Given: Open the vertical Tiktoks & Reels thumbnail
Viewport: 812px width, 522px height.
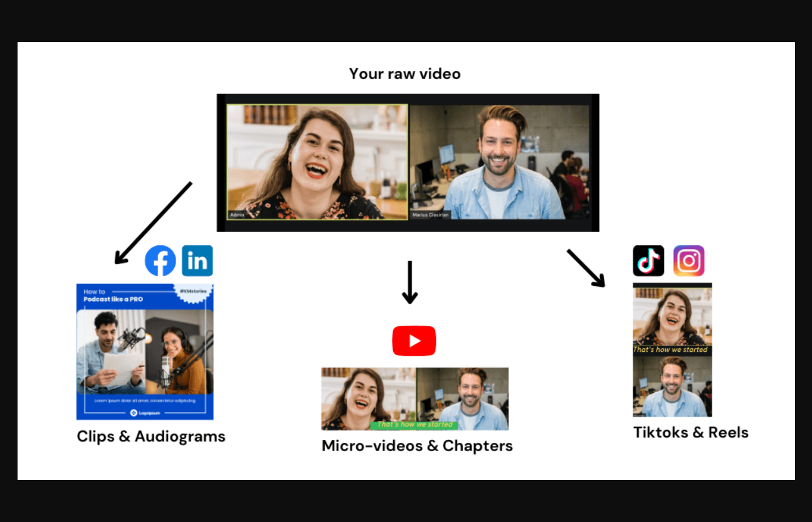Looking at the screenshot, I should [x=672, y=349].
